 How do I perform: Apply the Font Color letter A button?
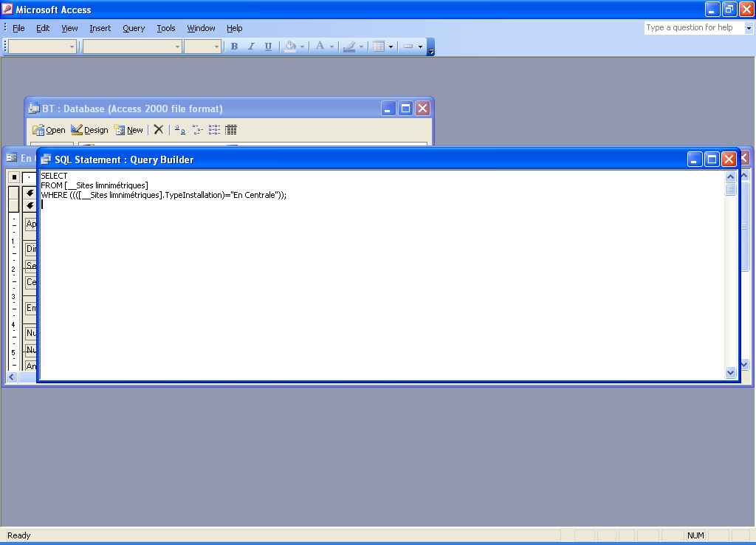[320, 47]
